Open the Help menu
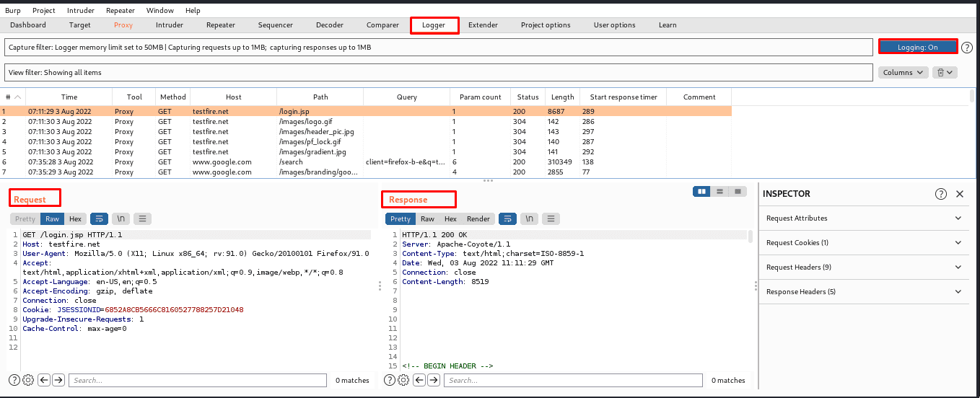 [x=193, y=11]
